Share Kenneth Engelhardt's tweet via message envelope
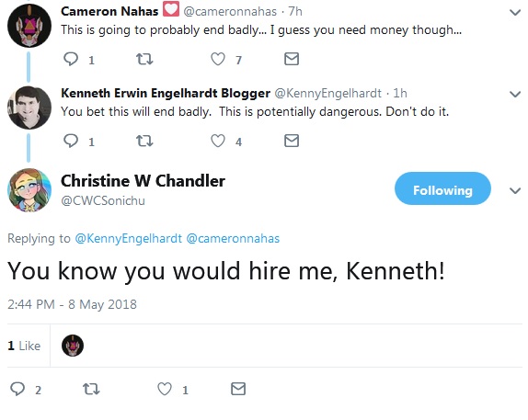This screenshot has height=420, width=528. click(292, 141)
